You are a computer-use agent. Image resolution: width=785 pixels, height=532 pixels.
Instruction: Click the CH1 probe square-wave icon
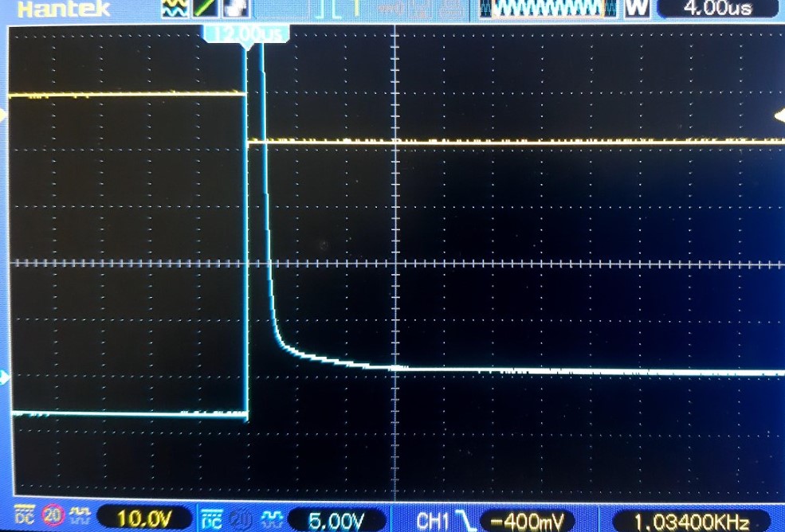point(80,515)
